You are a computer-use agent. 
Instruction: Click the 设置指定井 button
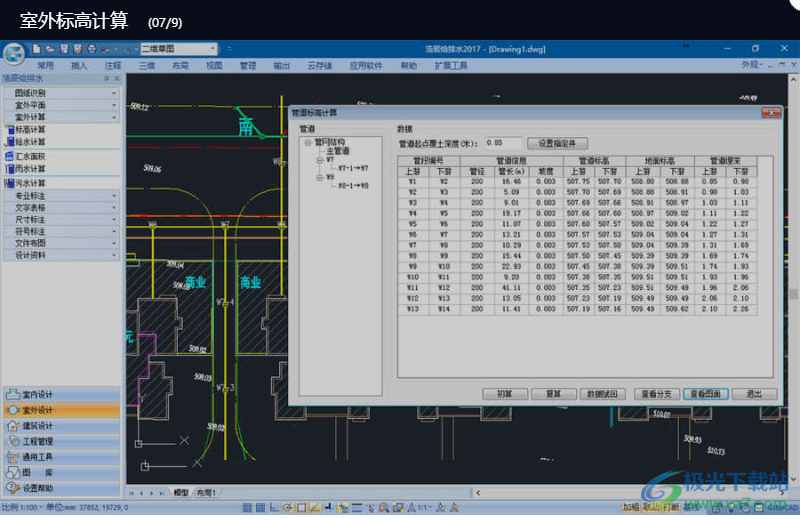pyautogui.click(x=557, y=143)
